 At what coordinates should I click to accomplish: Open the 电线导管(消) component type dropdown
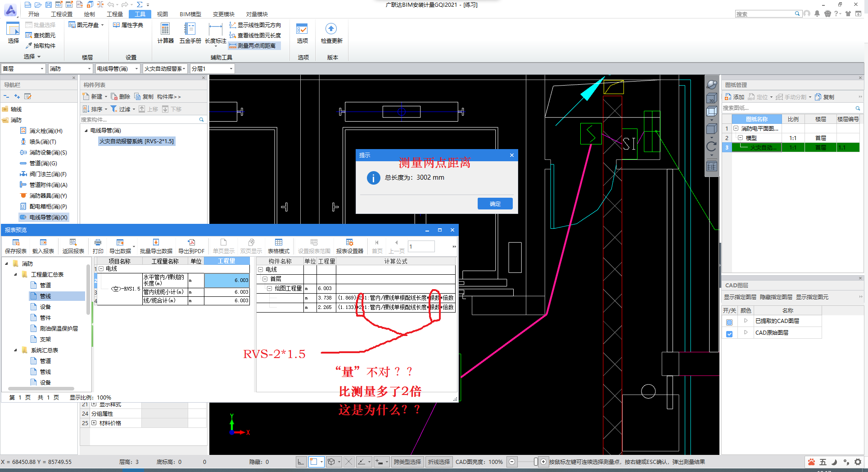point(118,68)
